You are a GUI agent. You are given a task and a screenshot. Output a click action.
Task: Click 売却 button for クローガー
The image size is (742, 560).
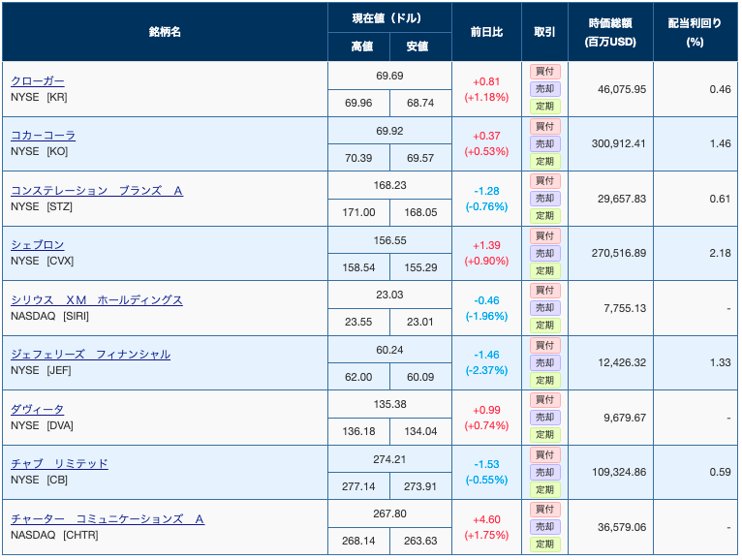(x=545, y=89)
